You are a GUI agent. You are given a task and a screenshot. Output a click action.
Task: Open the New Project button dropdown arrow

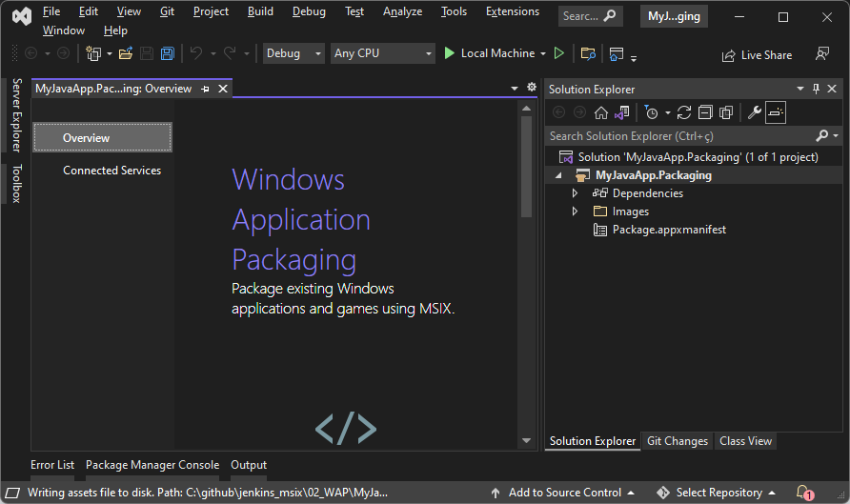pos(110,53)
